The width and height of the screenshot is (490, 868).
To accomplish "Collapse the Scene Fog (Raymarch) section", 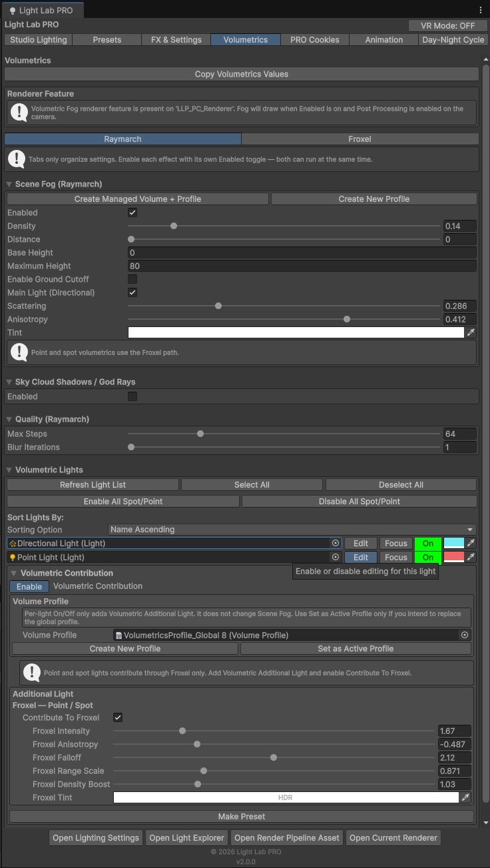I will tap(9, 184).
